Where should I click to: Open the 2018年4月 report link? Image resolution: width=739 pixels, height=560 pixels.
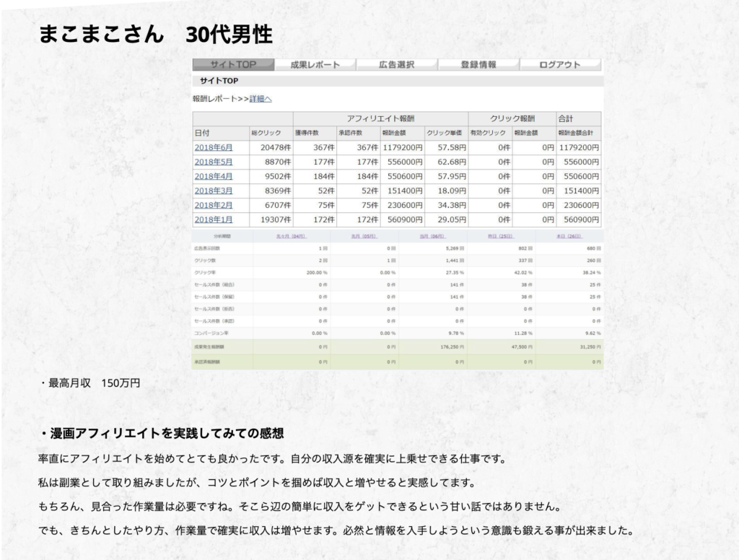[x=214, y=176]
